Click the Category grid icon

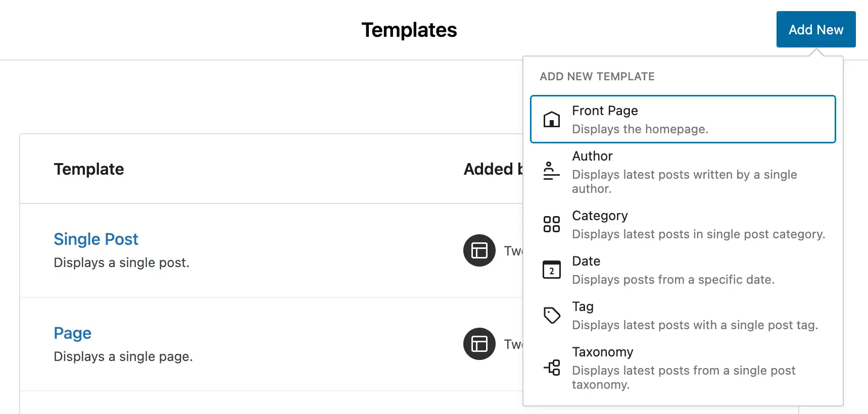[x=551, y=224]
